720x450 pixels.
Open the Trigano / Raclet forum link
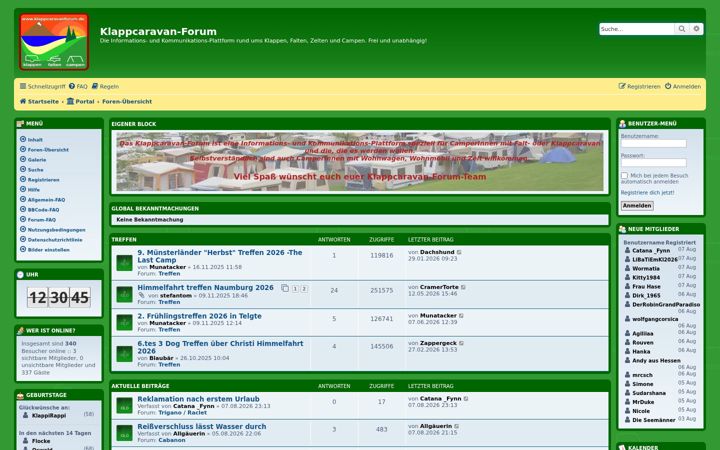point(182,412)
